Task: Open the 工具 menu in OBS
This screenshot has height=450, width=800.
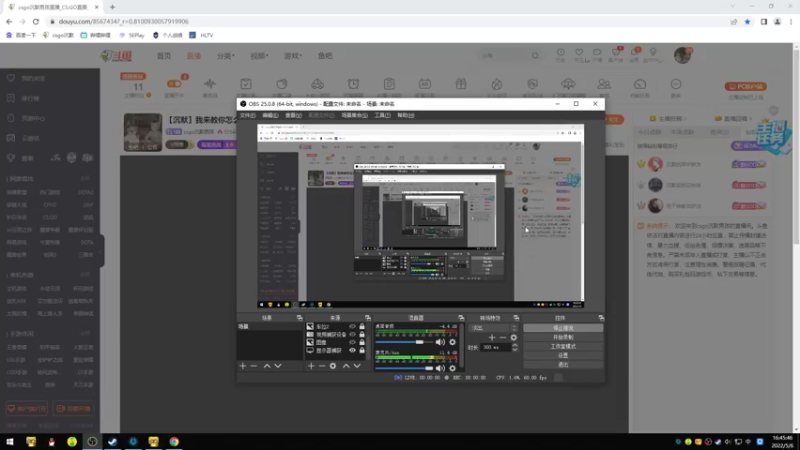Action: [x=382, y=115]
